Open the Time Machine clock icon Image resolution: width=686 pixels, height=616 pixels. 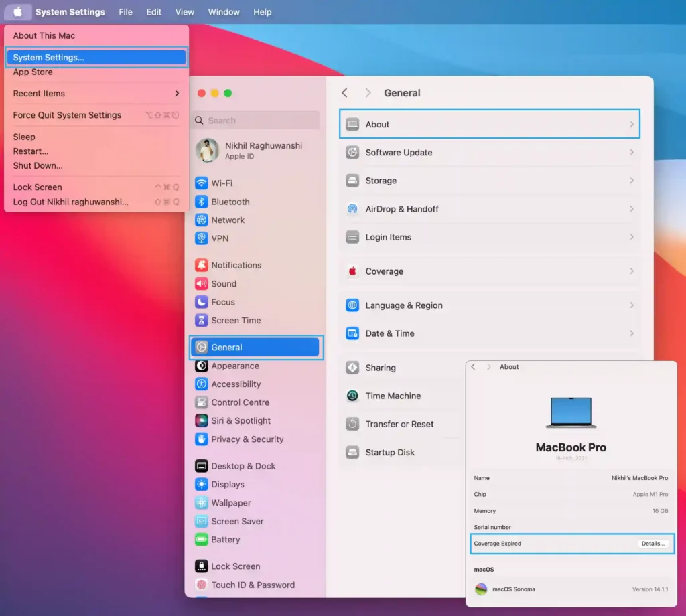pyautogui.click(x=352, y=396)
